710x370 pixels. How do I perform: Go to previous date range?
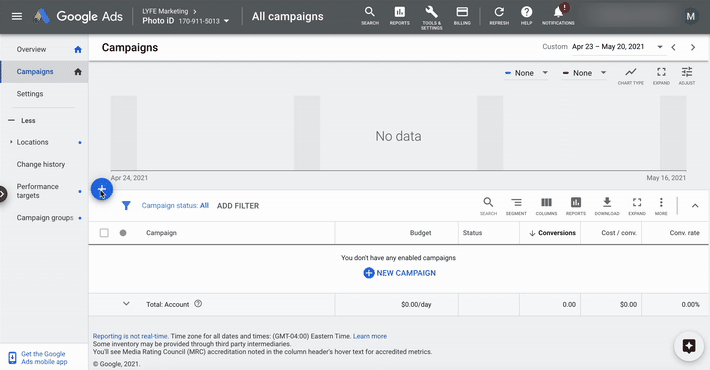pos(674,47)
